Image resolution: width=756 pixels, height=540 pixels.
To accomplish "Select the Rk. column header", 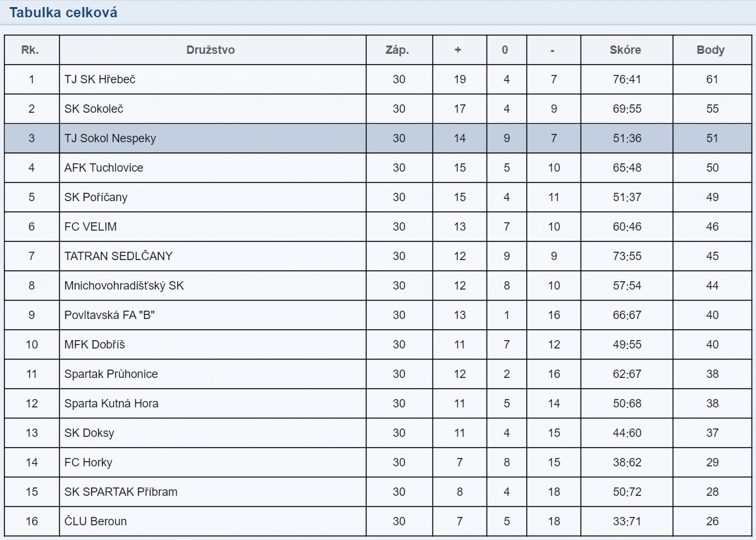I will pyautogui.click(x=30, y=50).
